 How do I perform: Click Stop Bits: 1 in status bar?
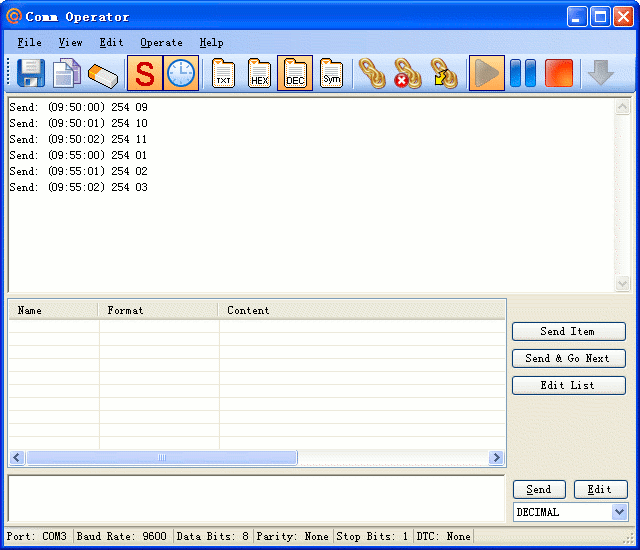point(372,536)
